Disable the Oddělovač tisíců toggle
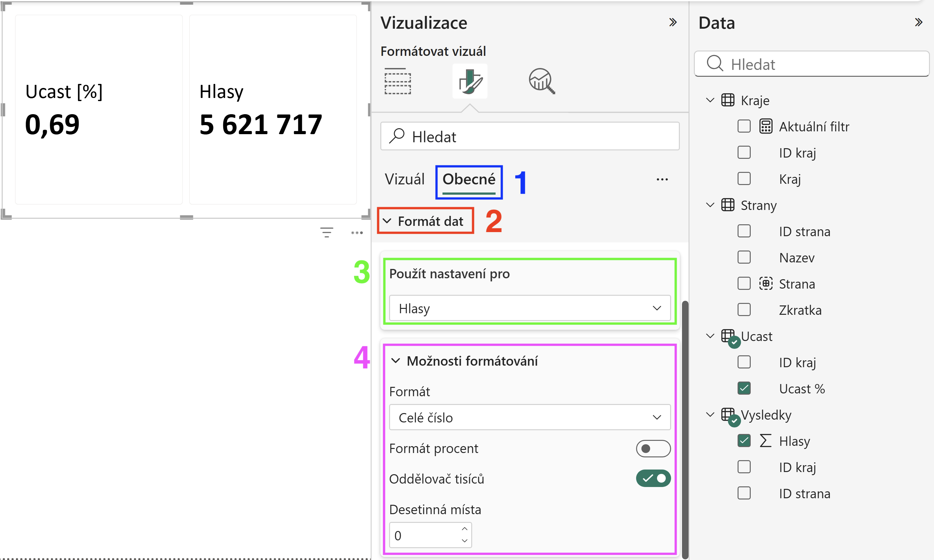The height and width of the screenshot is (560, 934). pos(653,479)
